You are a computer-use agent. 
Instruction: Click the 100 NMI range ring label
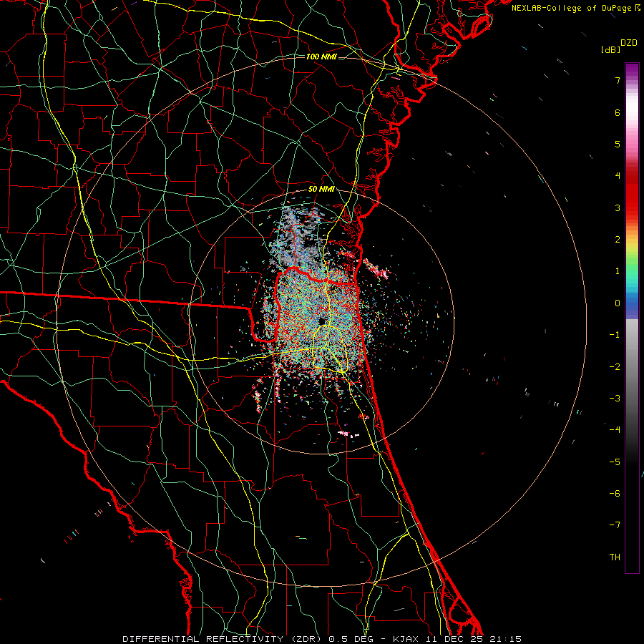click(x=321, y=57)
